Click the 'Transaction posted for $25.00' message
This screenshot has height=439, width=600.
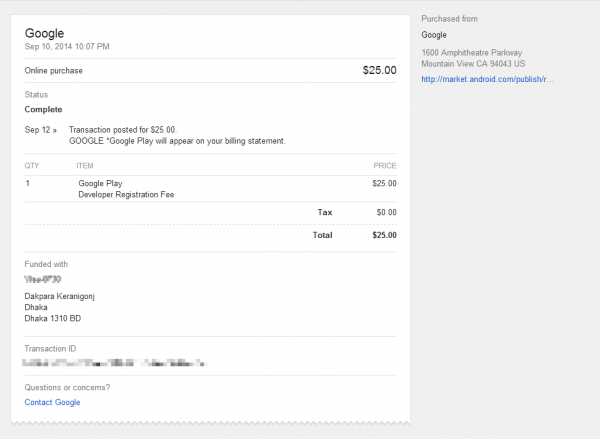123,130
